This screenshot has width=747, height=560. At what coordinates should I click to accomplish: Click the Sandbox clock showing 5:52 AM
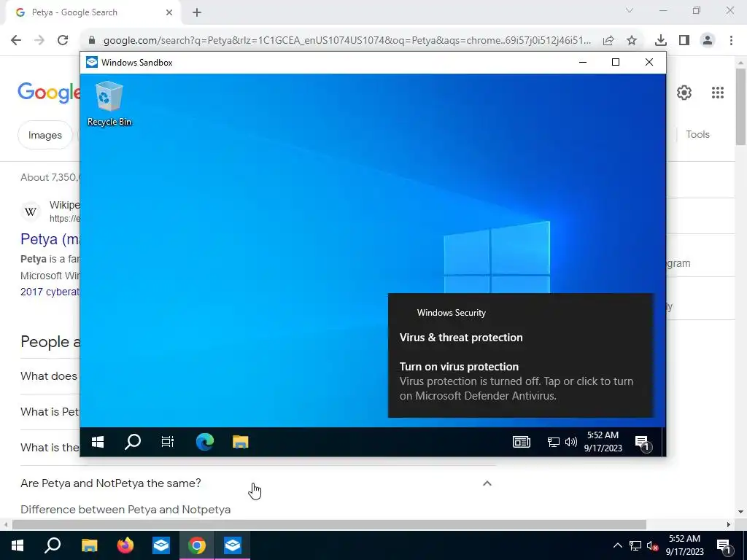pos(603,442)
